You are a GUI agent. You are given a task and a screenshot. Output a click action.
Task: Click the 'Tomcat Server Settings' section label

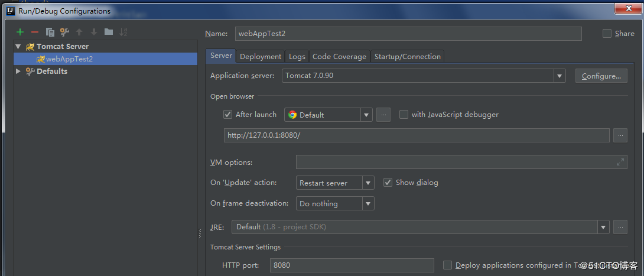tap(245, 247)
